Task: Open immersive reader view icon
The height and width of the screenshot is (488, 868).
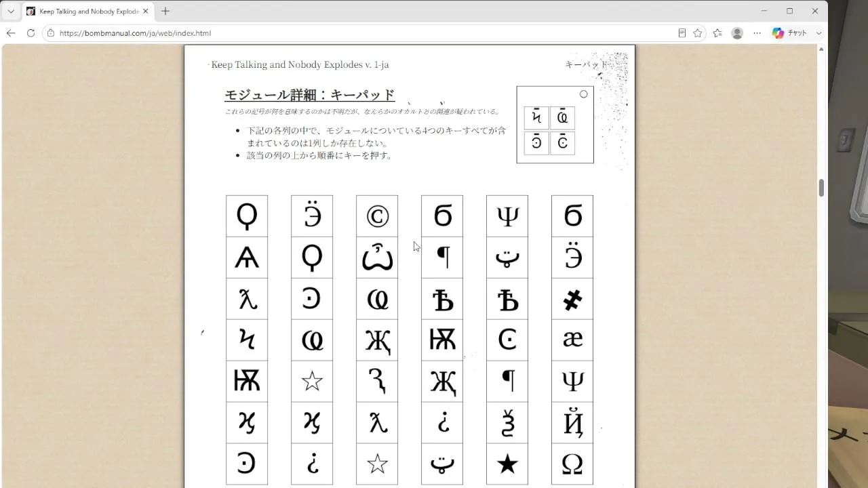Action: coord(682,33)
